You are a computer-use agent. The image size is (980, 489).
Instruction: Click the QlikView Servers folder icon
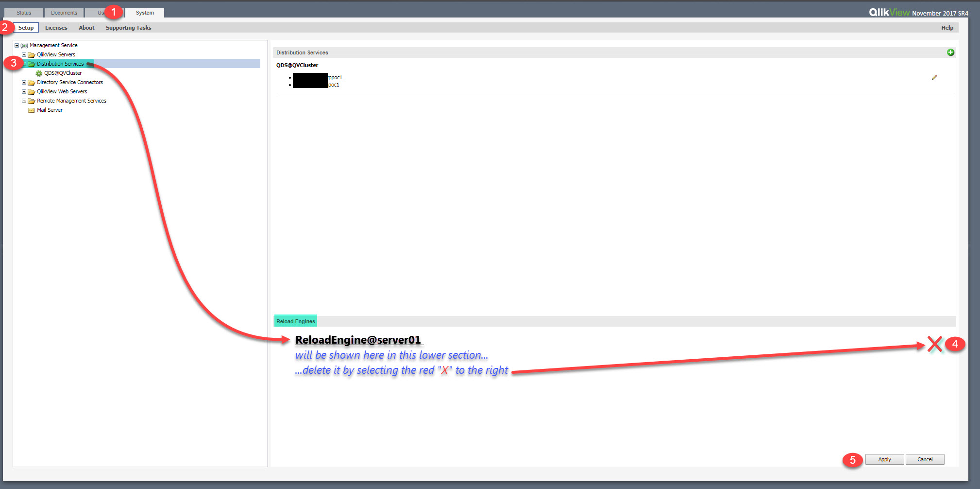pyautogui.click(x=32, y=55)
